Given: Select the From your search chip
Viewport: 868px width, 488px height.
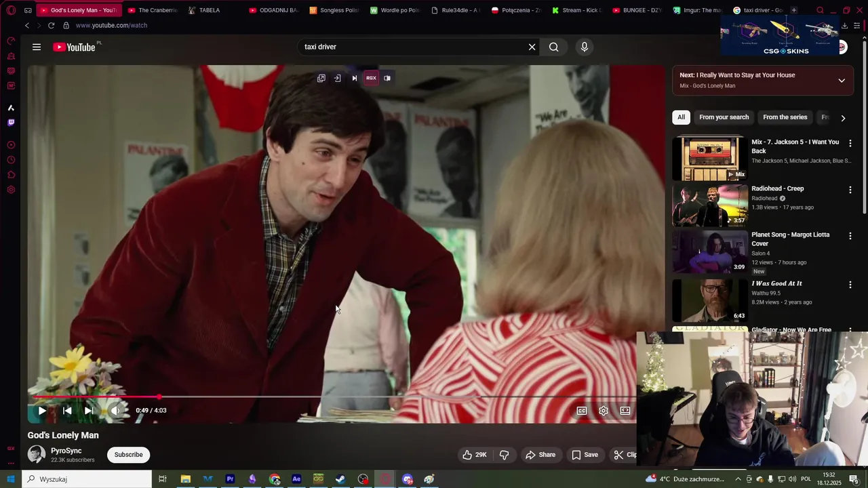Looking at the screenshot, I should (724, 117).
